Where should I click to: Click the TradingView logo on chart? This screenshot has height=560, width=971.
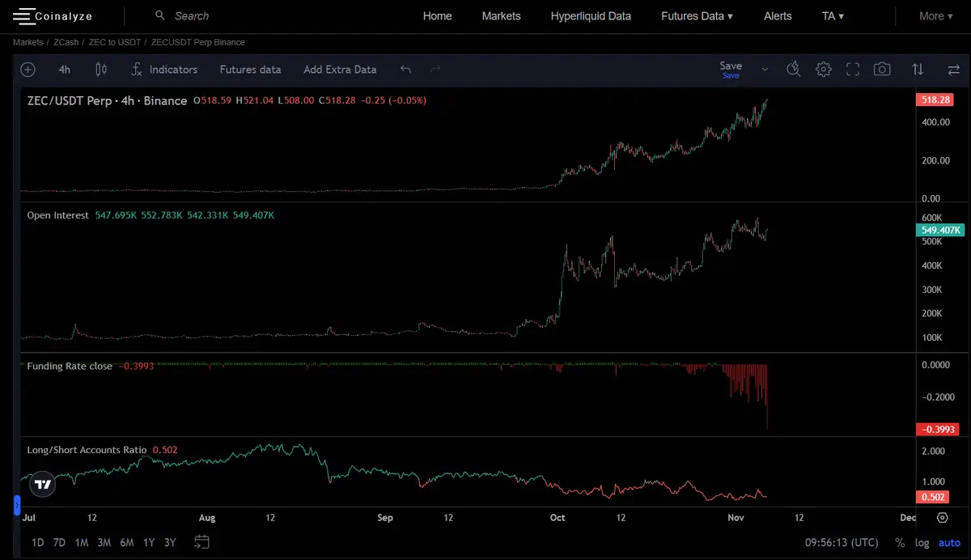click(43, 485)
